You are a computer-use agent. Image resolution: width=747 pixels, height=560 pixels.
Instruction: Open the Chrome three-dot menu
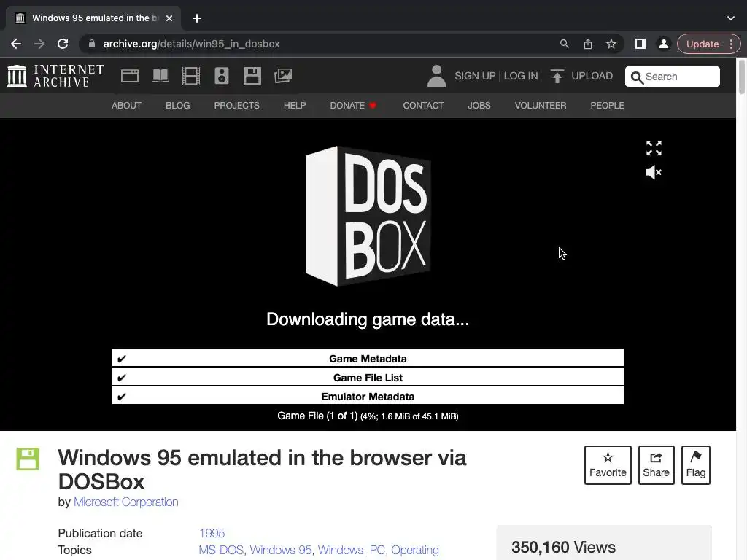[x=731, y=44]
